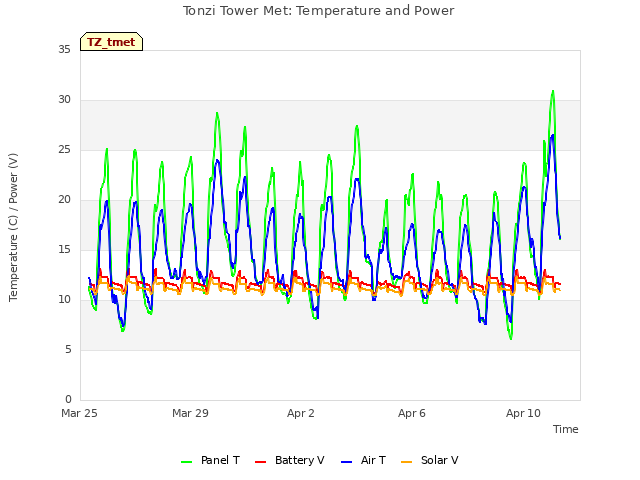Viewport: 640px width, 480px height.
Task: Click the y-axis title Temperature (C) / Power (V)
Action: tap(13, 227)
